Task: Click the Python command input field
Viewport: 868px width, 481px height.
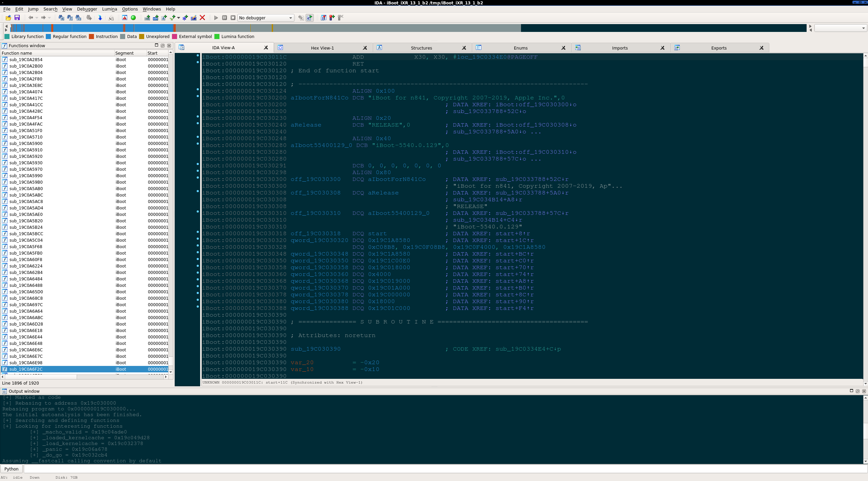Action: [441, 469]
